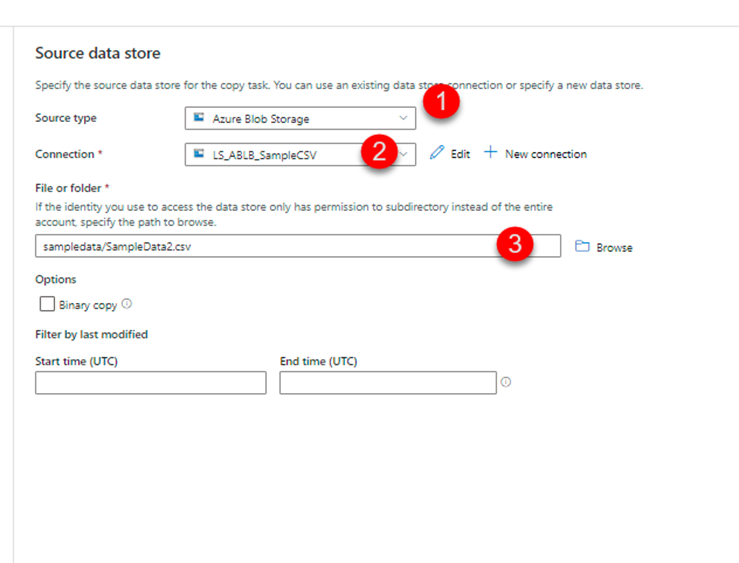The image size is (739, 563).
Task: Open the Source type dropdown
Action: pyautogui.click(x=300, y=118)
